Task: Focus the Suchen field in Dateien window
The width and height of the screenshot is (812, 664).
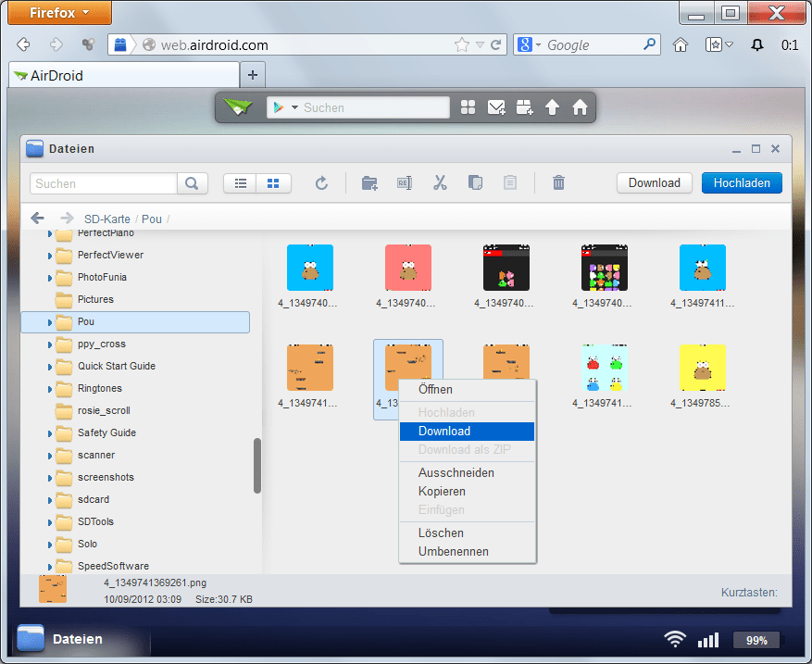Action: point(104,183)
